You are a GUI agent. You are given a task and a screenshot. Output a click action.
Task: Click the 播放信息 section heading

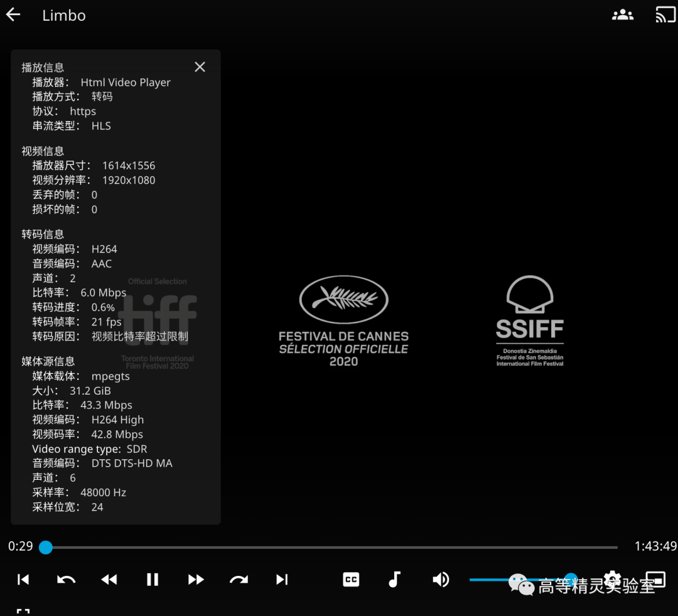click(x=43, y=67)
